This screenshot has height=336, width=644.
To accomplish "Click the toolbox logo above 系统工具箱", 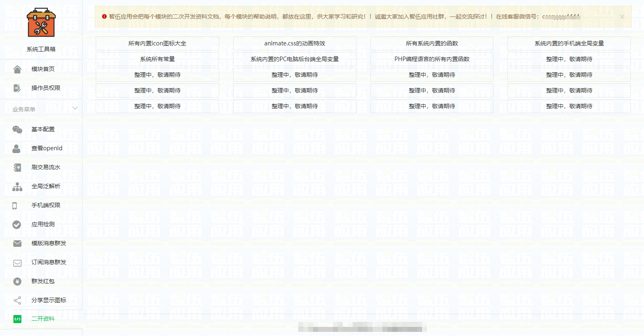I will pos(41,23).
